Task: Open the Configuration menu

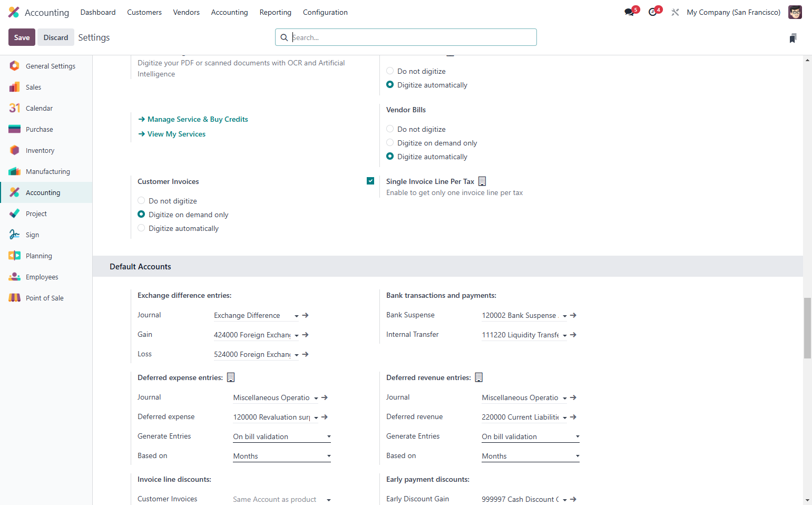Action: [x=325, y=12]
